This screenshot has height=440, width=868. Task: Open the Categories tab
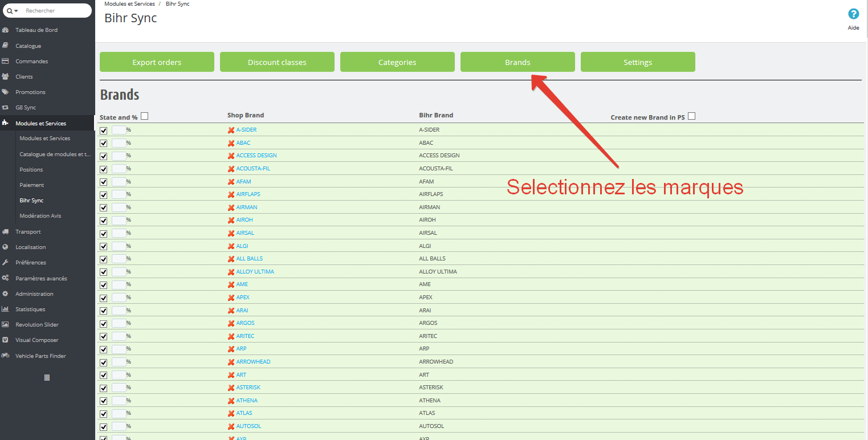[397, 62]
